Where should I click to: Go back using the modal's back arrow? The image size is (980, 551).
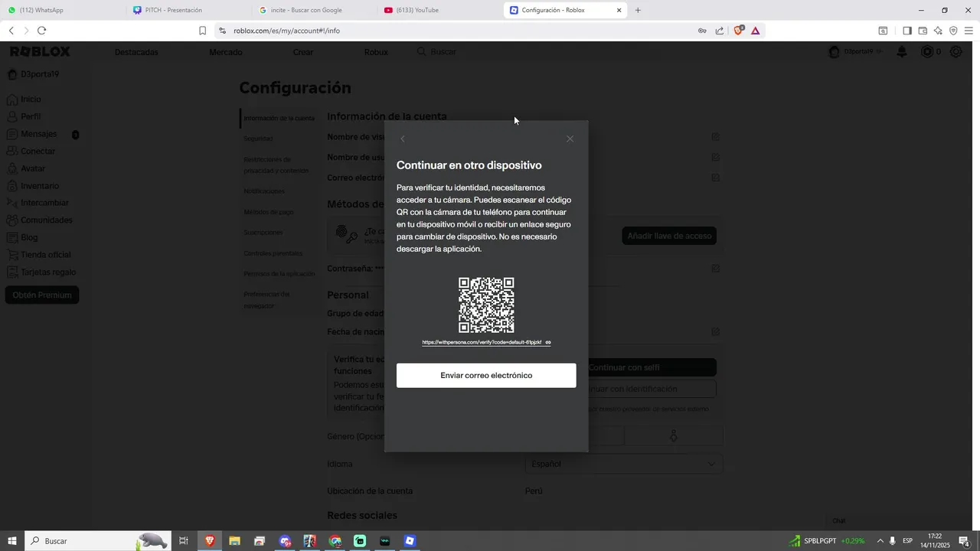403,139
